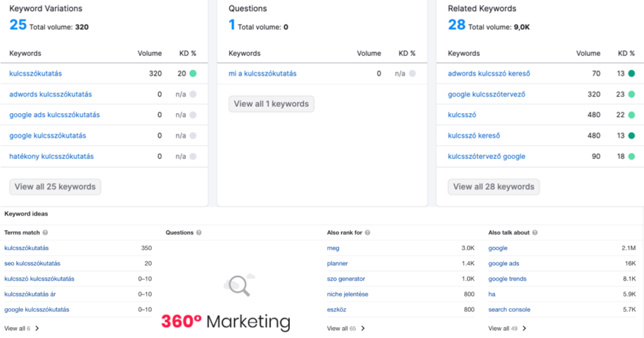Click dark green KD dot for adwords kulcsszó kereső

click(631, 74)
